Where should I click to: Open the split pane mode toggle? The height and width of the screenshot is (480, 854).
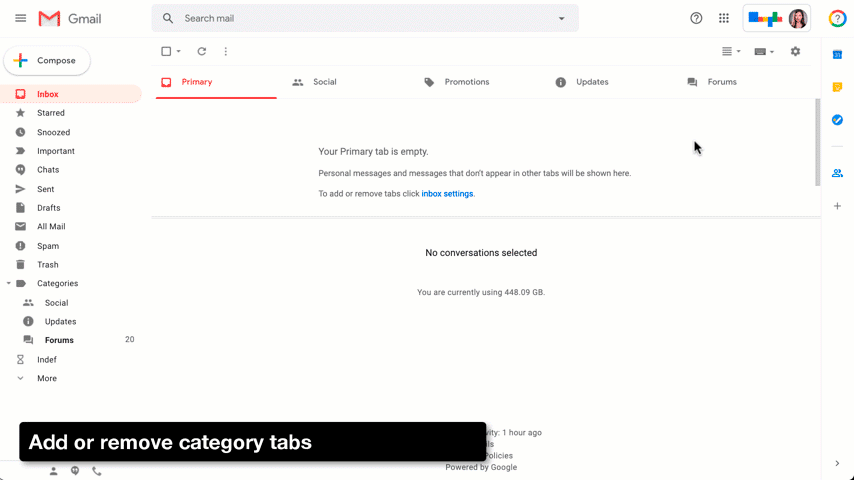pos(727,51)
